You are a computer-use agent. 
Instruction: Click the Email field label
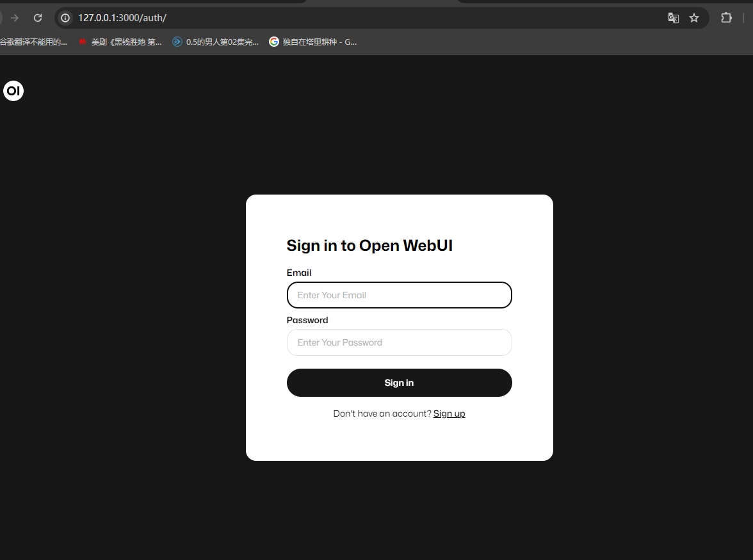(298, 273)
